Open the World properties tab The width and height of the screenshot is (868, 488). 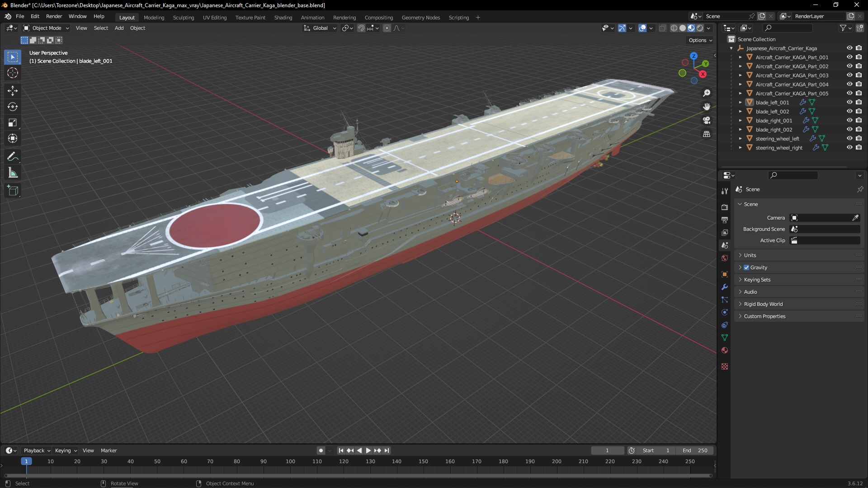point(725,258)
